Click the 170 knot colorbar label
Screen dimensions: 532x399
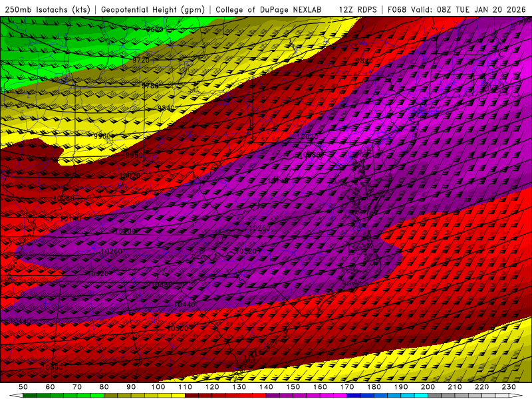pyautogui.click(x=347, y=387)
